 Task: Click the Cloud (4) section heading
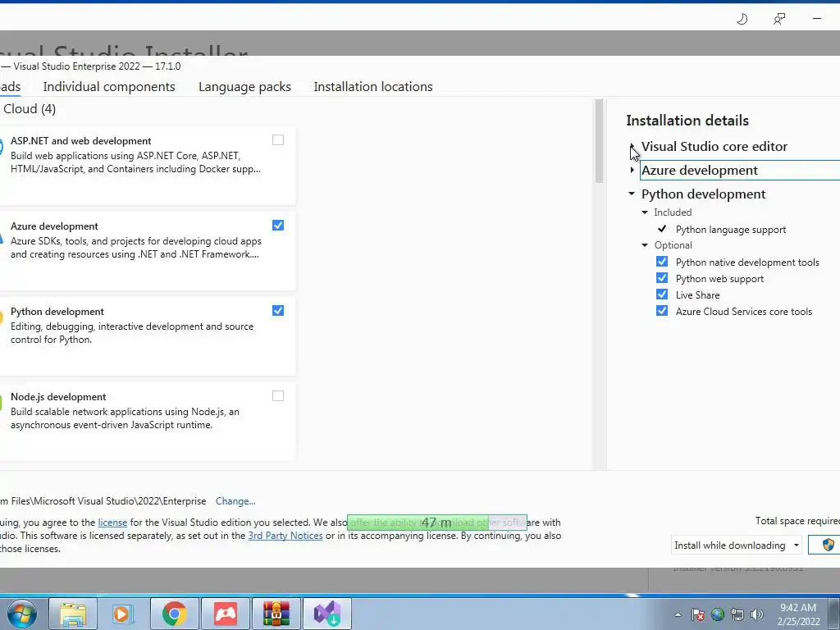click(30, 109)
